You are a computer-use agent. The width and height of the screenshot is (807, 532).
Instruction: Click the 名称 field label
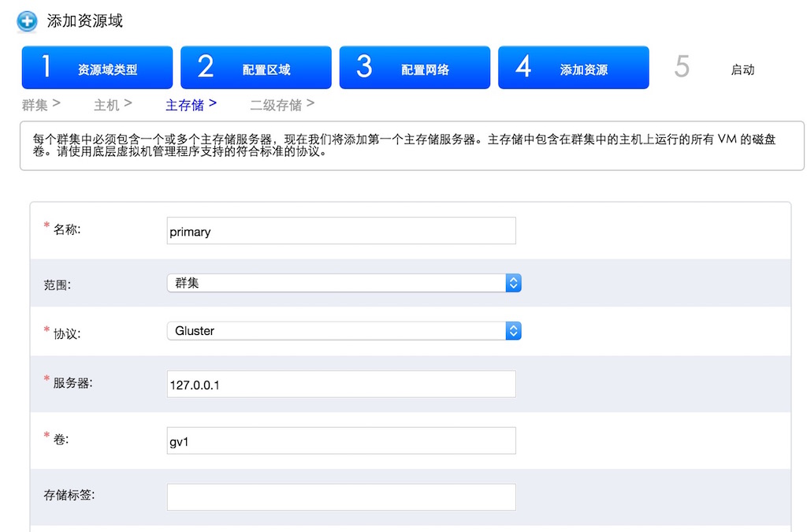(67, 229)
